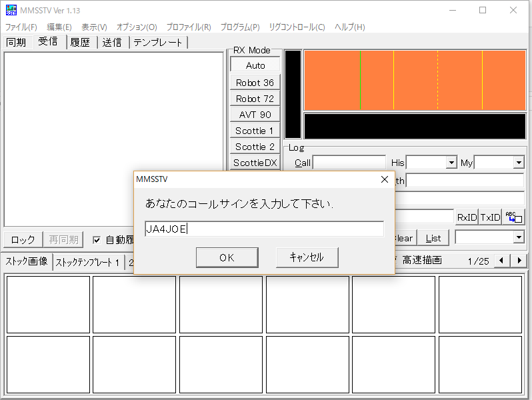The image size is (532, 400).
Task: Click the orange spectrum display
Action: pyautogui.click(x=415, y=80)
